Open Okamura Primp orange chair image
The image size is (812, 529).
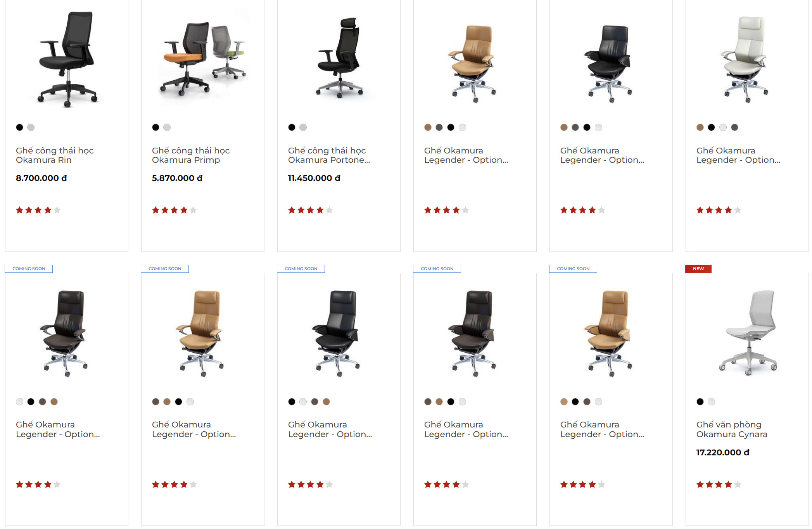click(x=203, y=58)
